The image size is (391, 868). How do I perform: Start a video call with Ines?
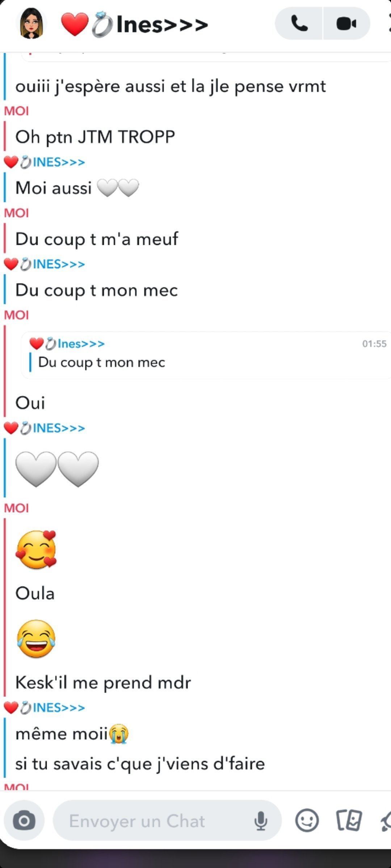[x=346, y=24]
